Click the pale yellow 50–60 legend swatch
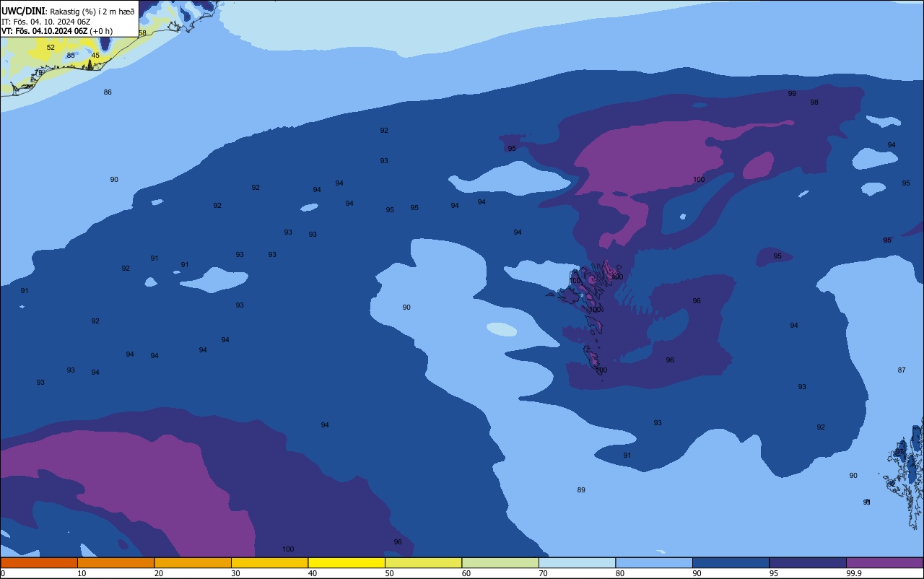 coord(423,562)
